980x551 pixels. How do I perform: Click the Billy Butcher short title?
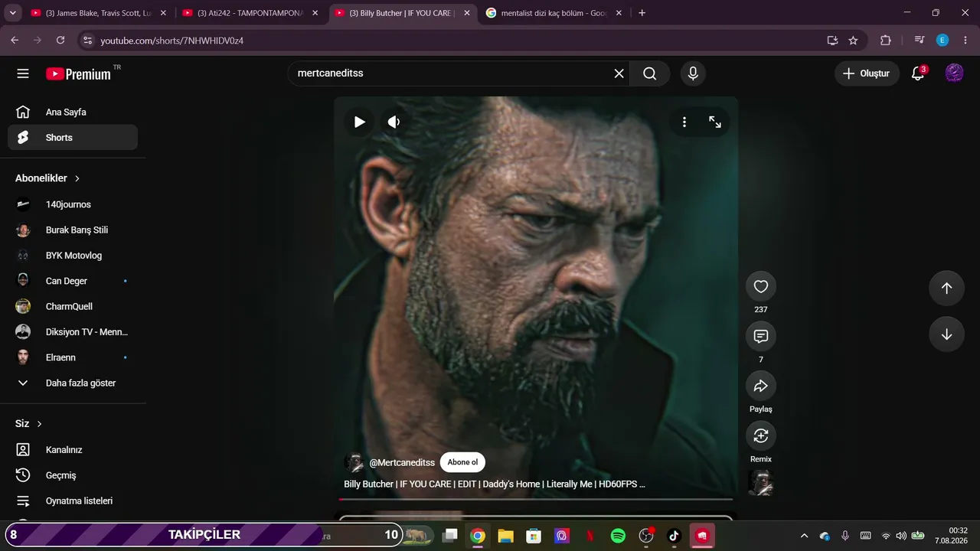(495, 484)
